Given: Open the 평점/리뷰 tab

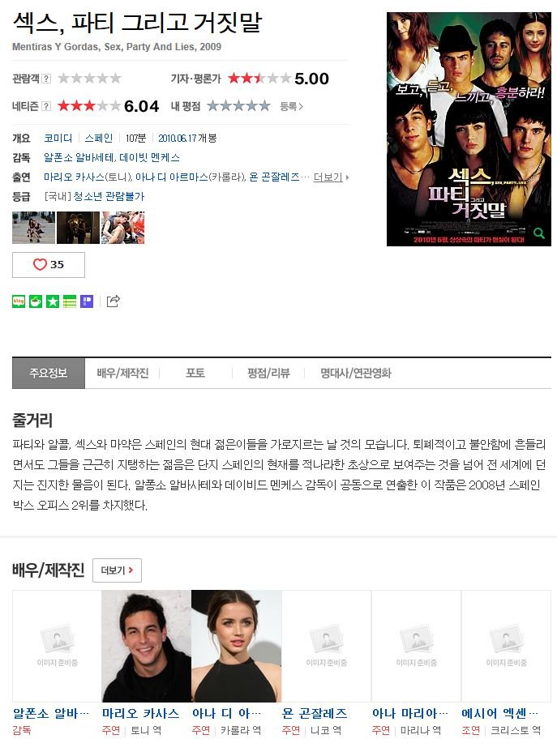Looking at the screenshot, I should (x=268, y=374).
